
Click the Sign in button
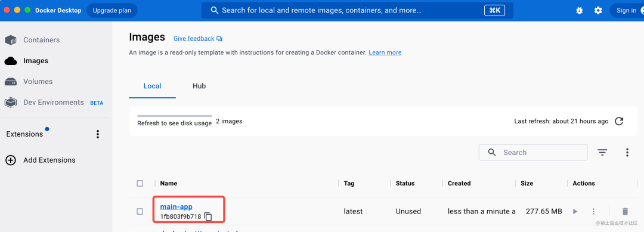tap(627, 10)
